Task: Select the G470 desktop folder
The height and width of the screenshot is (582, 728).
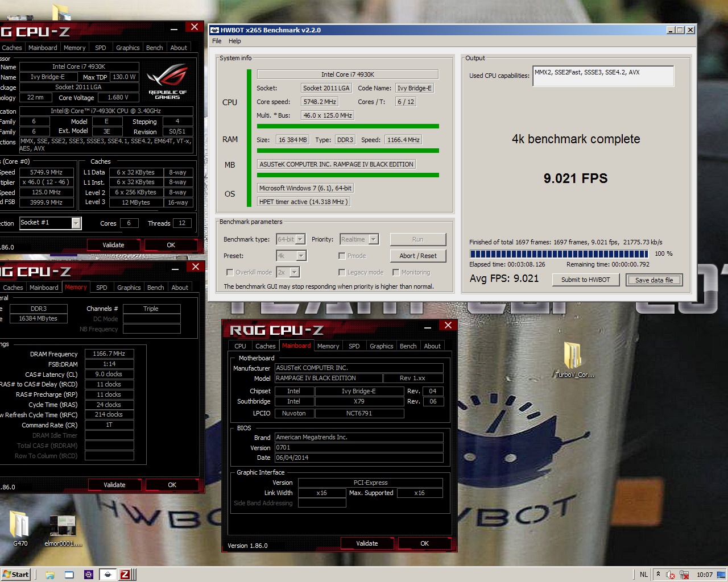Action: (x=20, y=529)
